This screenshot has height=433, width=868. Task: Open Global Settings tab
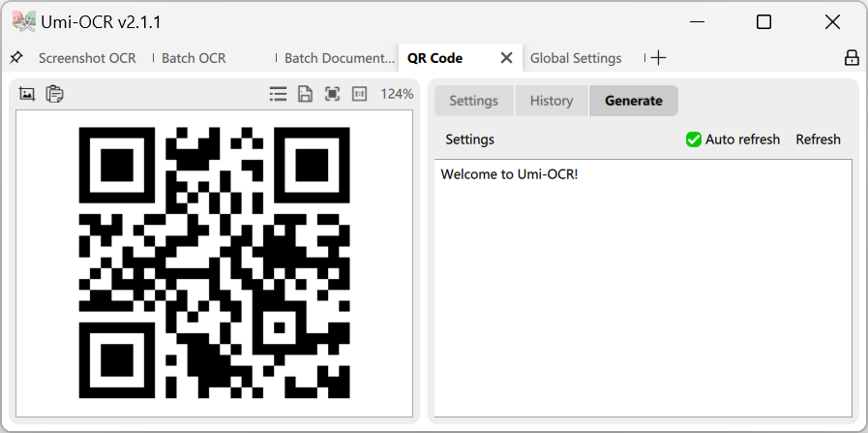(x=576, y=58)
